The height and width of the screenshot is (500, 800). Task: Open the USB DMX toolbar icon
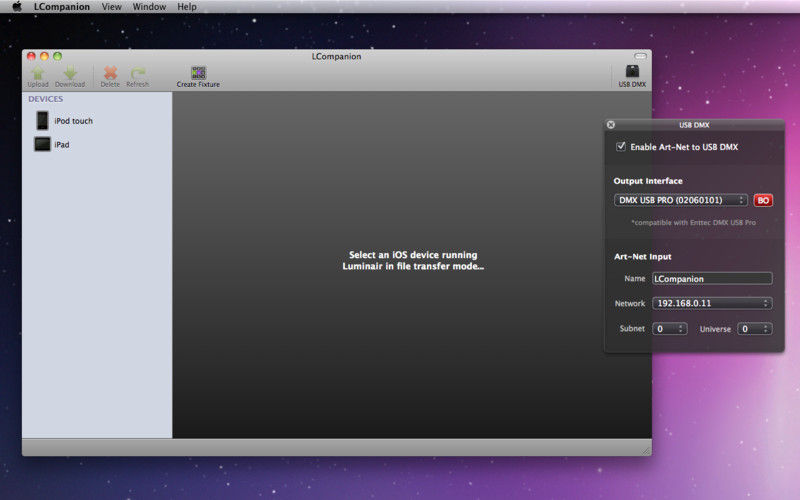[632, 74]
